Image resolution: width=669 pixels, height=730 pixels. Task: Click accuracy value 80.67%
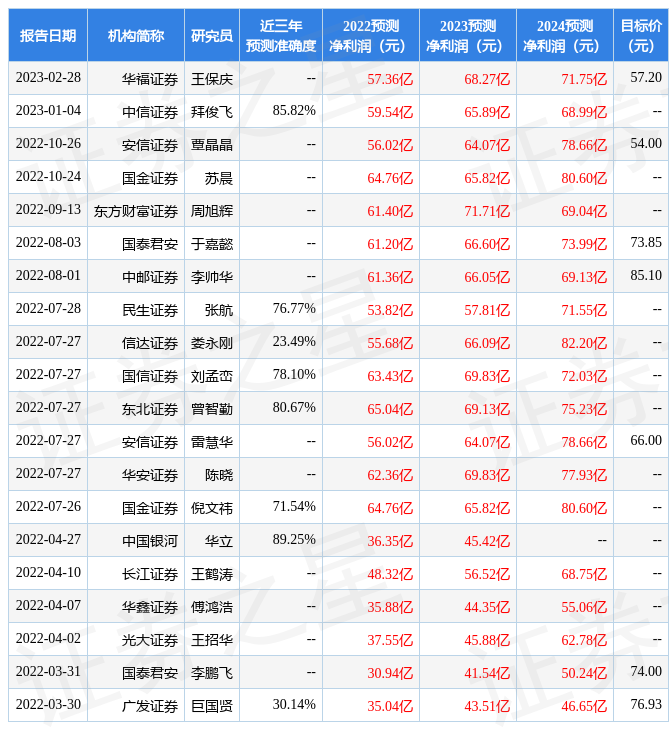pyautogui.click(x=294, y=408)
